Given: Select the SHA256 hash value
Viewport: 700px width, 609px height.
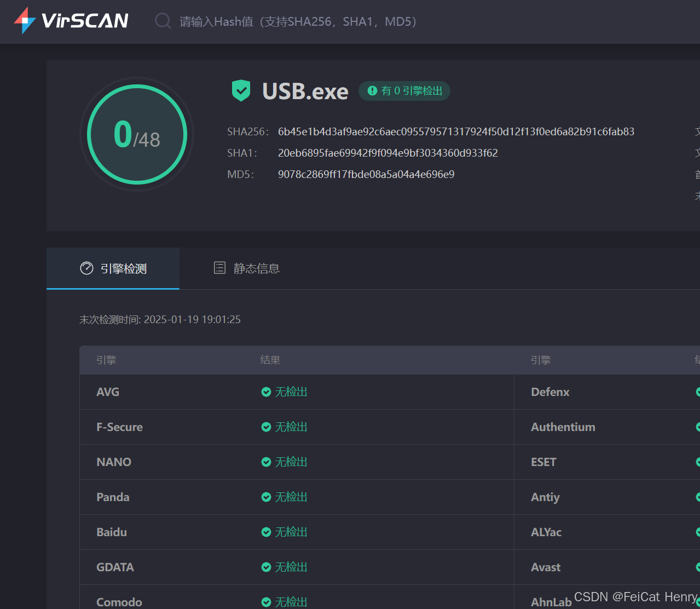Looking at the screenshot, I should point(456,131).
